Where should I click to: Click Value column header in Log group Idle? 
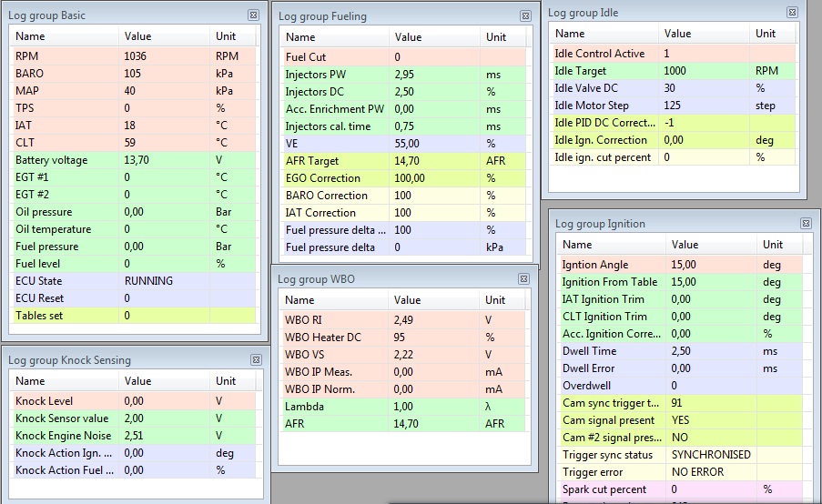pos(704,34)
